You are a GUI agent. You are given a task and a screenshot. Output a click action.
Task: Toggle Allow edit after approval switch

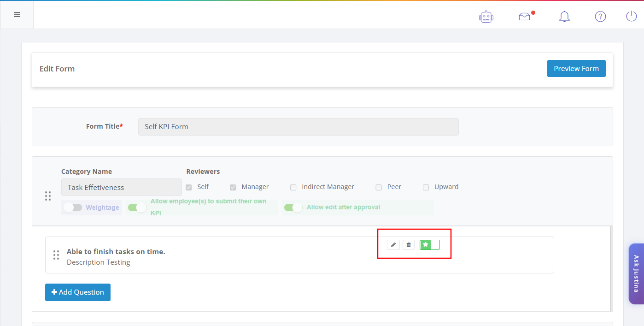coord(293,207)
